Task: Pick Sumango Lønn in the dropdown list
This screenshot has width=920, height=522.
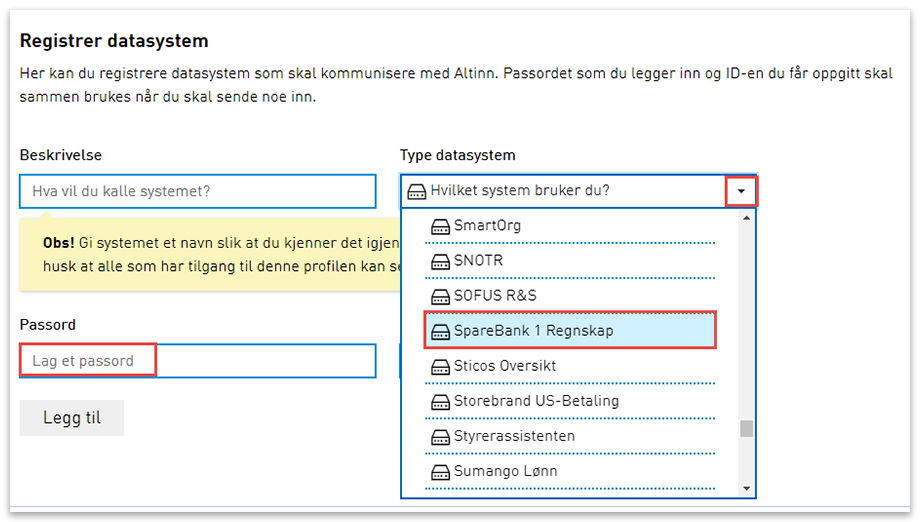Action: pos(505,471)
